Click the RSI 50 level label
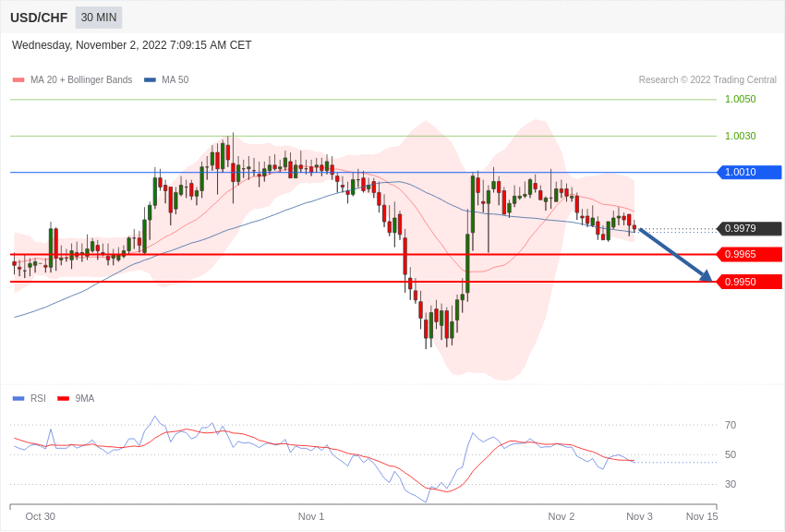Screen dimensions: 785x532 coord(731,455)
